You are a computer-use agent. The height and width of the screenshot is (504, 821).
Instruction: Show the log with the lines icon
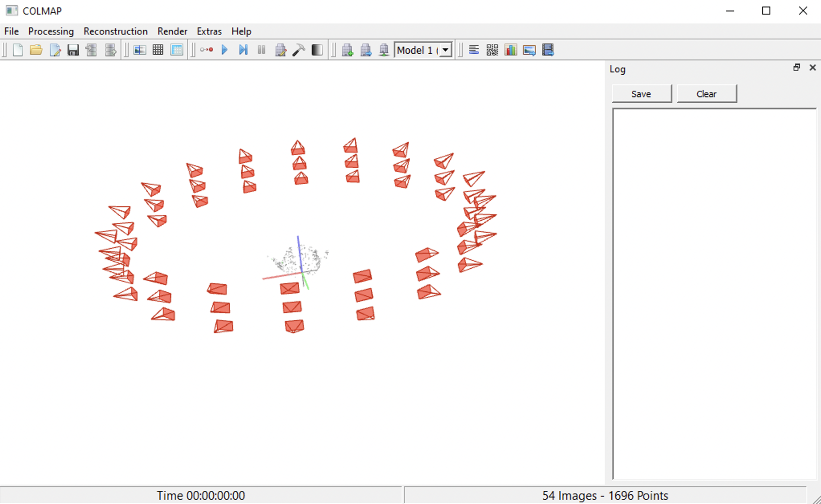[x=474, y=50]
